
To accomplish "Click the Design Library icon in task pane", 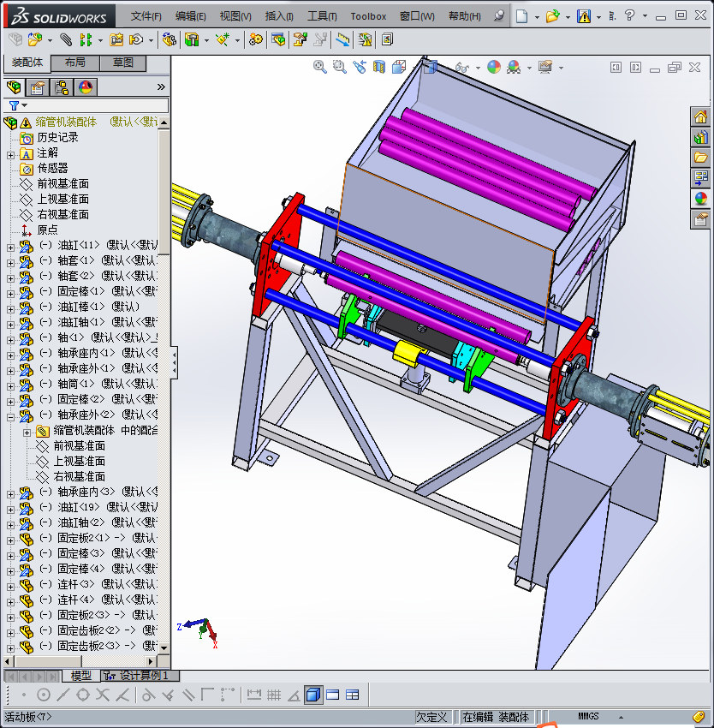I will [700, 137].
